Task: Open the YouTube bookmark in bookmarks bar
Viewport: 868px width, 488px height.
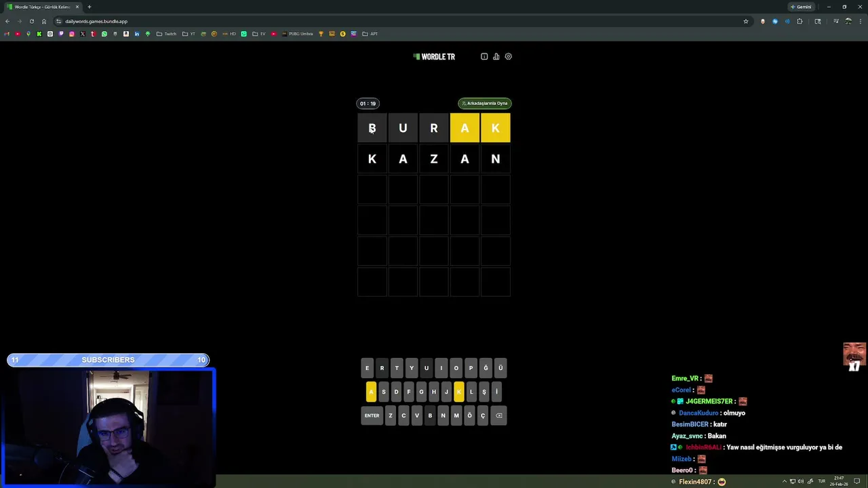Action: point(18,34)
